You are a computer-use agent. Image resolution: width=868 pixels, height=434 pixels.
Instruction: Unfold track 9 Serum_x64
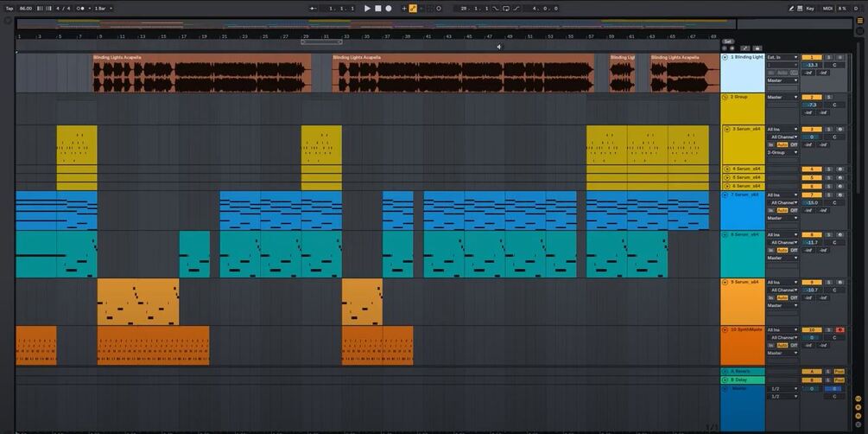coord(725,282)
